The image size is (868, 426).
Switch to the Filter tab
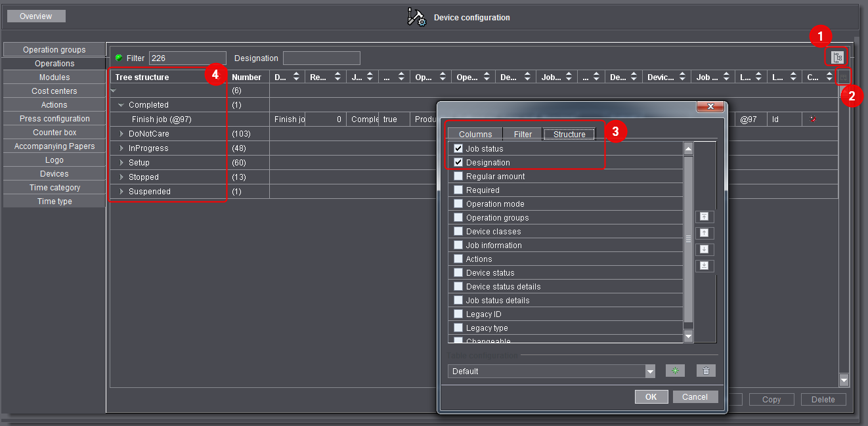[522, 134]
